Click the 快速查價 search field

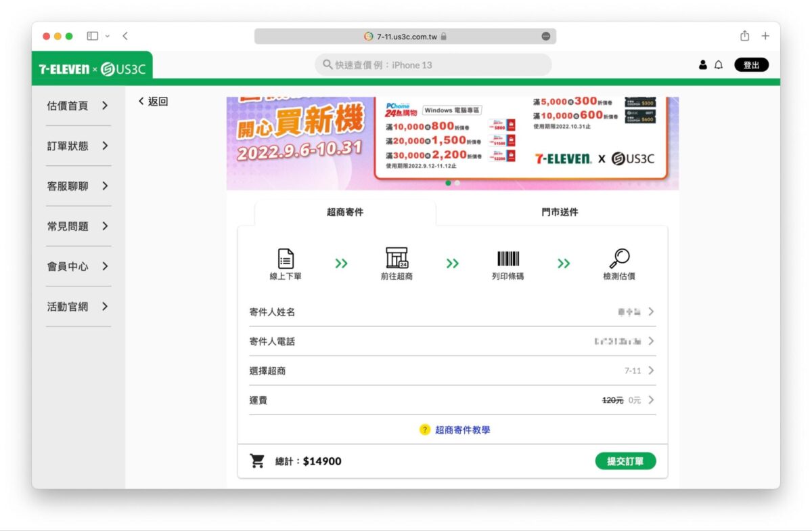(x=433, y=65)
